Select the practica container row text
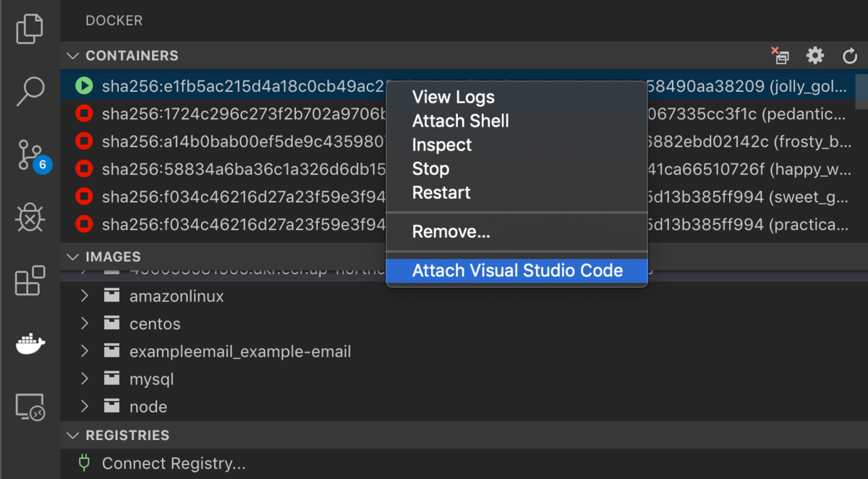Image resolution: width=868 pixels, height=479 pixels. (x=474, y=224)
